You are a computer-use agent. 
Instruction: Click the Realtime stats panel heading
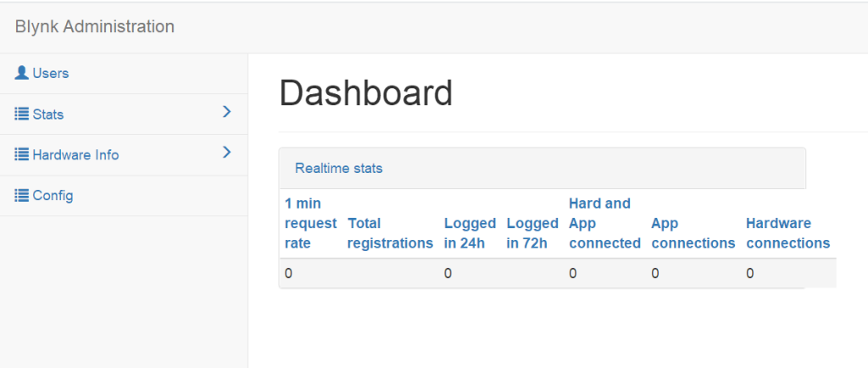pos(339,168)
